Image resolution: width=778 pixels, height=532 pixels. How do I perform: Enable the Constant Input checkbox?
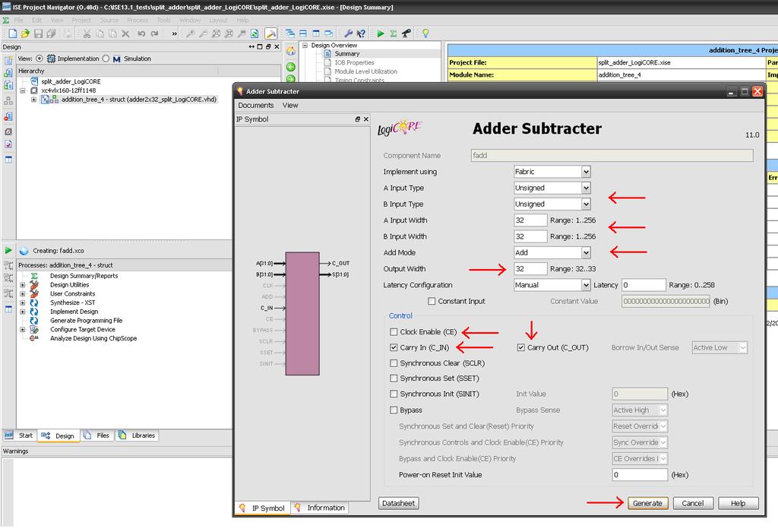(432, 301)
